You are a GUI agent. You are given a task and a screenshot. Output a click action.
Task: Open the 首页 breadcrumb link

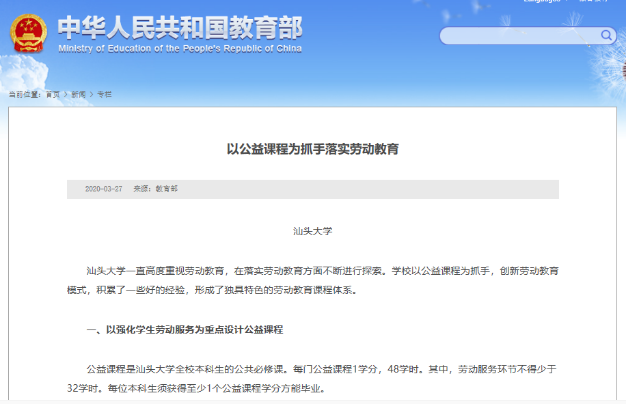[53, 95]
